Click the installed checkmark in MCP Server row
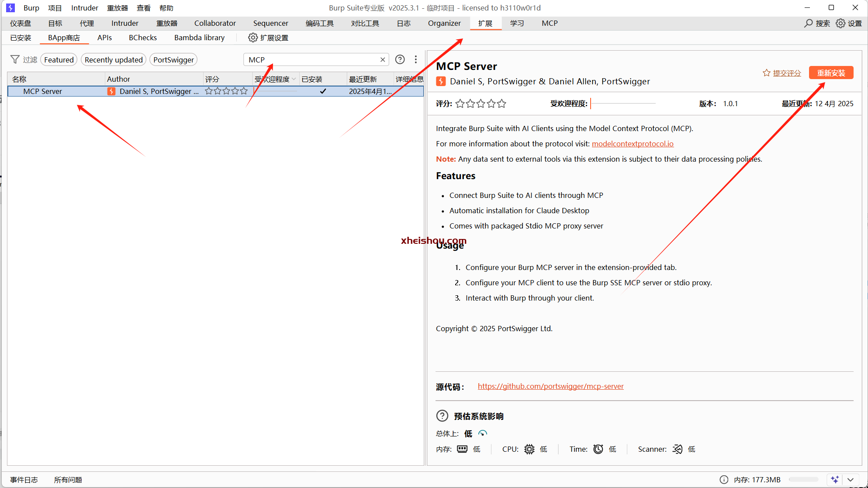868x488 pixels. [323, 91]
